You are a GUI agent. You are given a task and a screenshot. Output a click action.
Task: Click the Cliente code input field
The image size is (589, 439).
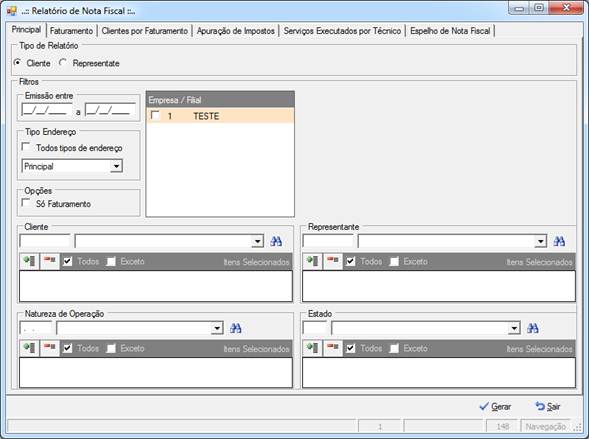tap(45, 241)
